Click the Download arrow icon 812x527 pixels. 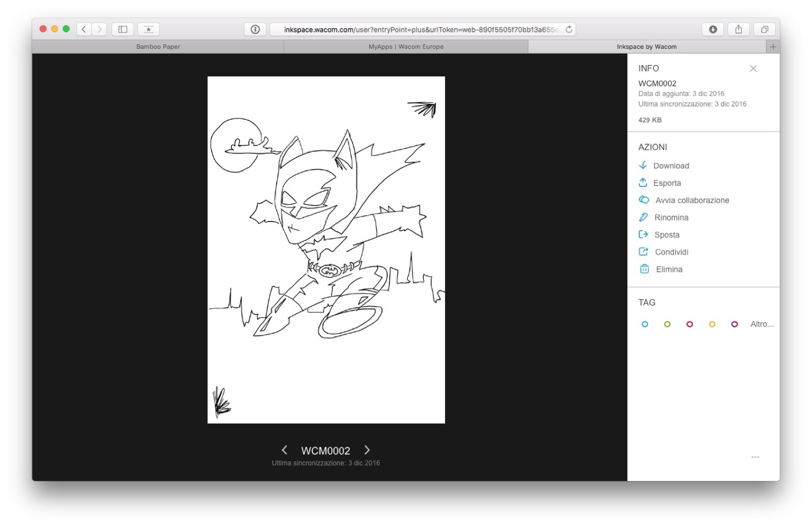pyautogui.click(x=643, y=165)
